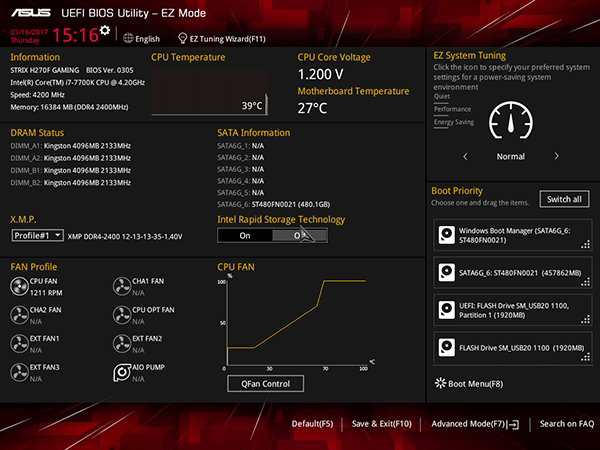The height and width of the screenshot is (450, 600).
Task: Click the Advanced Mode exit arrow icon
Action: (513, 424)
